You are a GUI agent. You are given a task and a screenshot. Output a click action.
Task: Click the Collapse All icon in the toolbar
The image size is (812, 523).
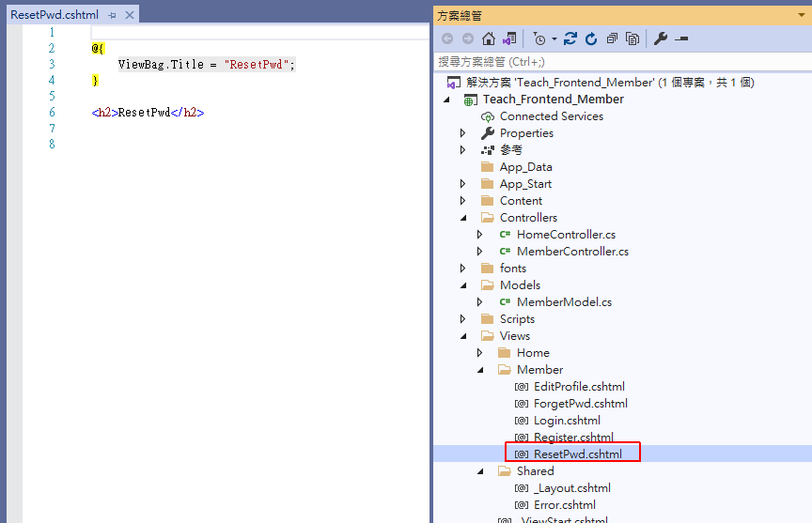612,38
